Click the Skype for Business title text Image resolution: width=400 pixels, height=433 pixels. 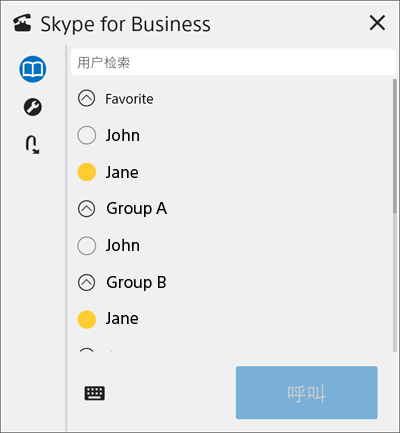(125, 24)
